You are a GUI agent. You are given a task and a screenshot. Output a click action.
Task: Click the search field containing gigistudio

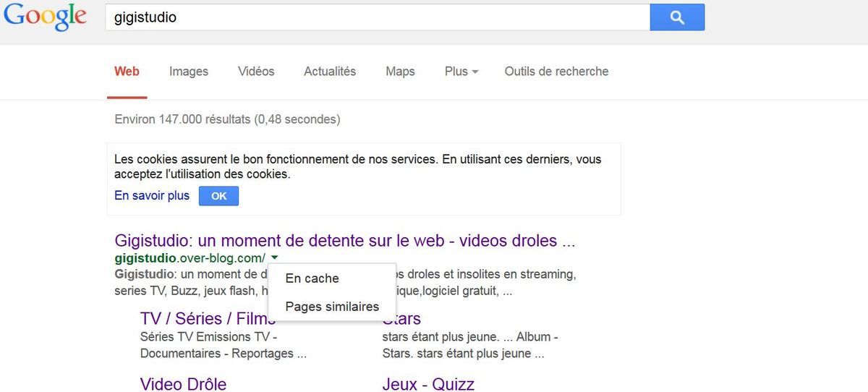pyautogui.click(x=378, y=17)
